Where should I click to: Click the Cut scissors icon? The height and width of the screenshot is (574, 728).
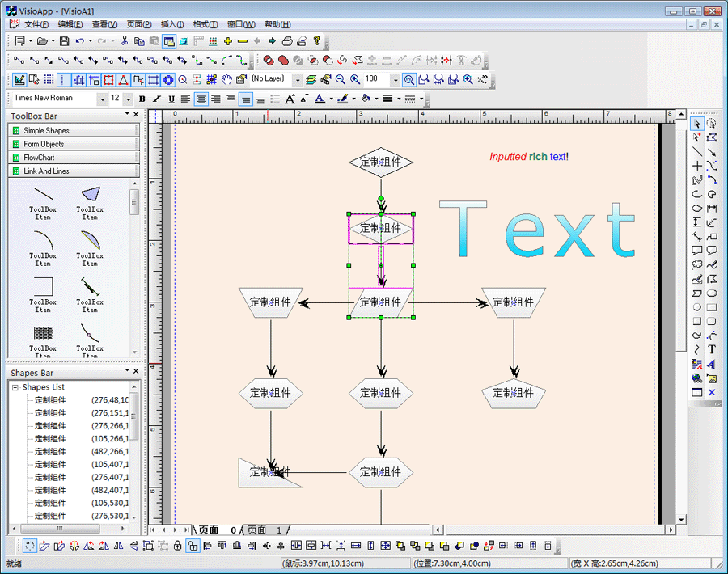(x=125, y=40)
